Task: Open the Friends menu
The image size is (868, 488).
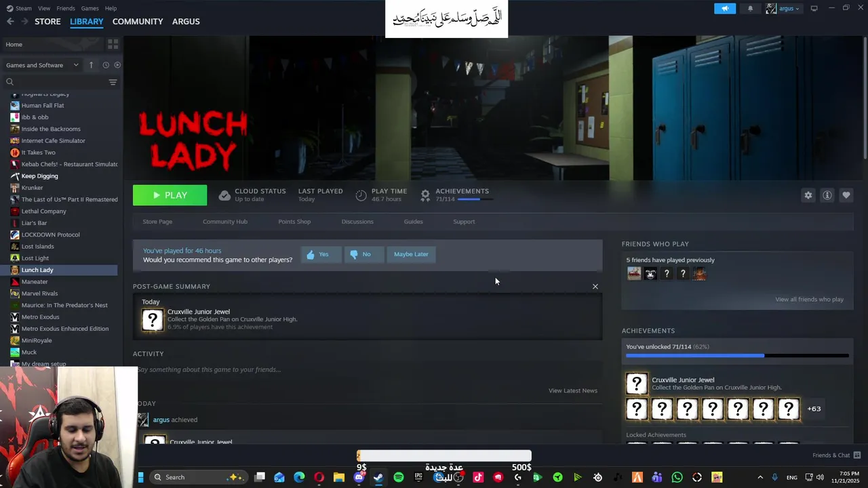Action: (x=66, y=8)
